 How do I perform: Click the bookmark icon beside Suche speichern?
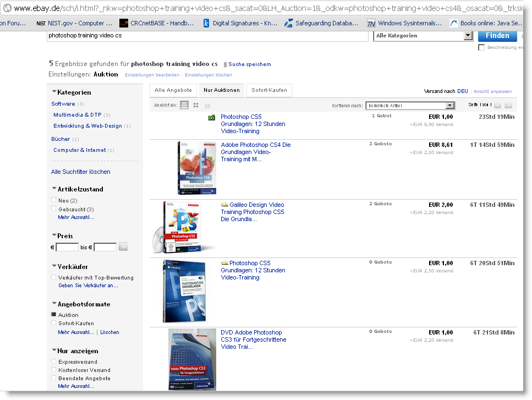[x=225, y=64]
